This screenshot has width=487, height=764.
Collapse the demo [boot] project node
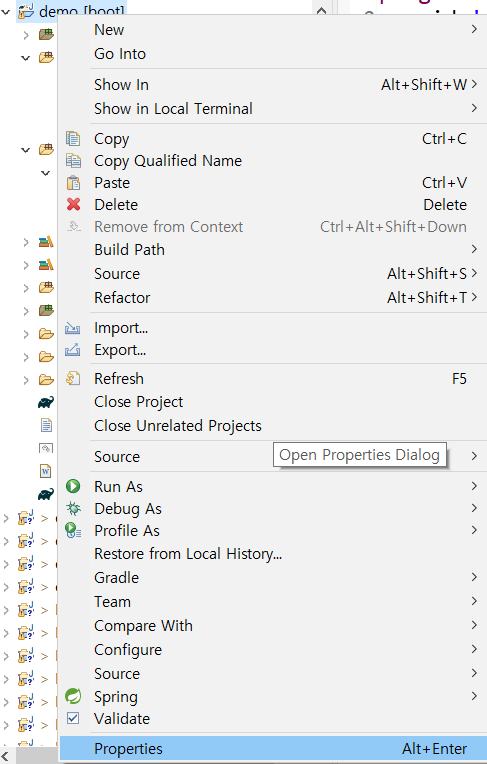coord(6,11)
